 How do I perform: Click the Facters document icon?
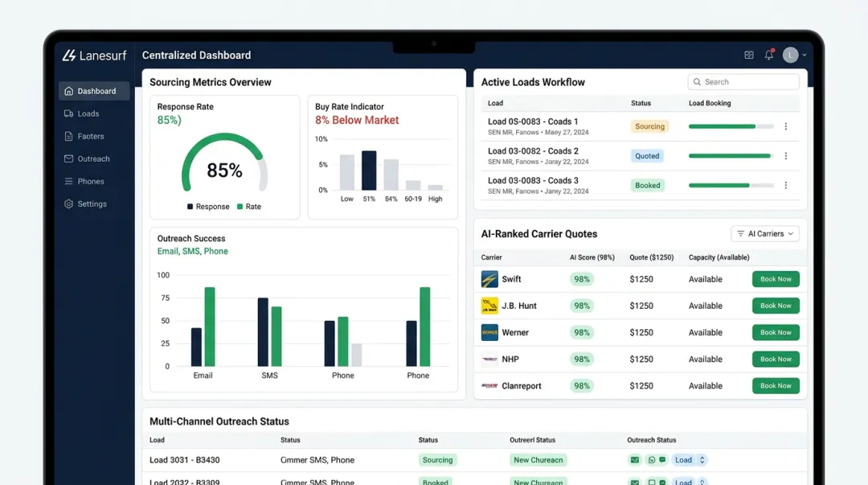pos(68,137)
